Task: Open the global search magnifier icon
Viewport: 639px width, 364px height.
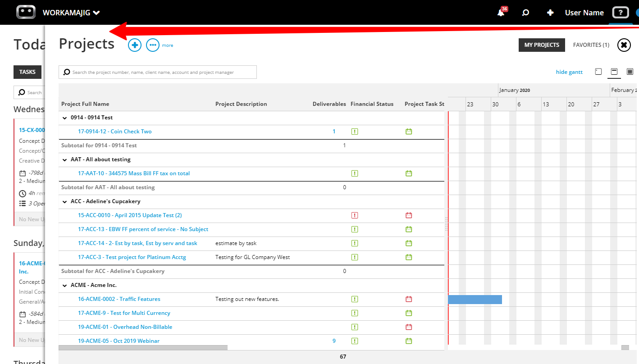Action: pyautogui.click(x=525, y=13)
